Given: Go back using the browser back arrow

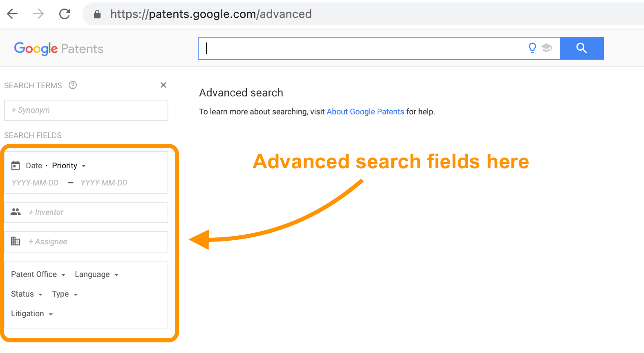Looking at the screenshot, I should (13, 14).
